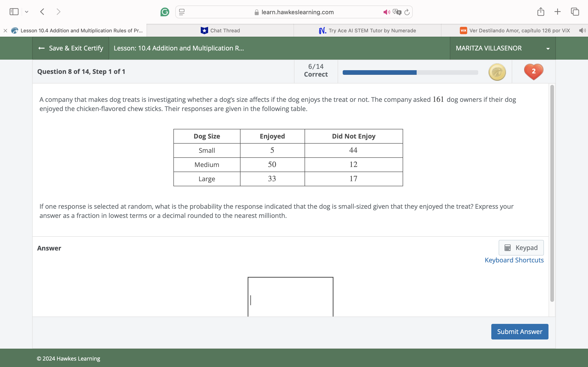Viewport: 588px width, 367px height.
Task: Open the Try Ace AI STEM Tutor tab
Action: point(367,30)
